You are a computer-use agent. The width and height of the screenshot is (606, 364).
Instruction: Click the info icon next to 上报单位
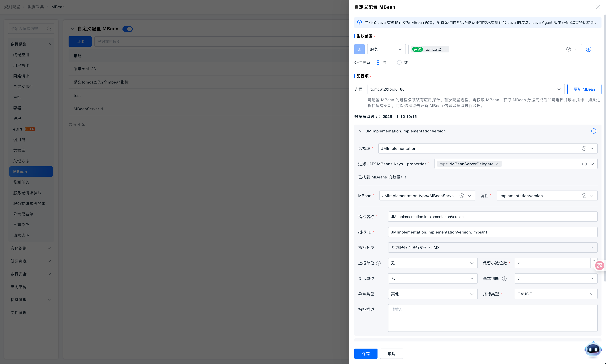coord(378,263)
